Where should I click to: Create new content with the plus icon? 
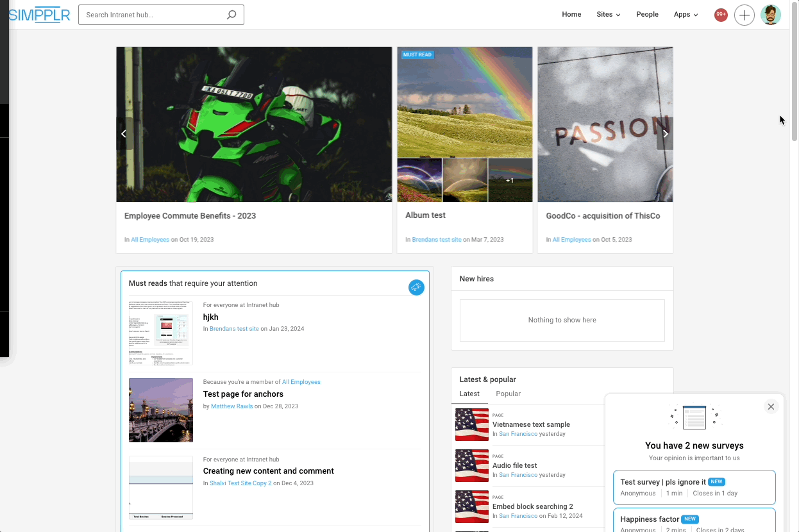point(744,14)
